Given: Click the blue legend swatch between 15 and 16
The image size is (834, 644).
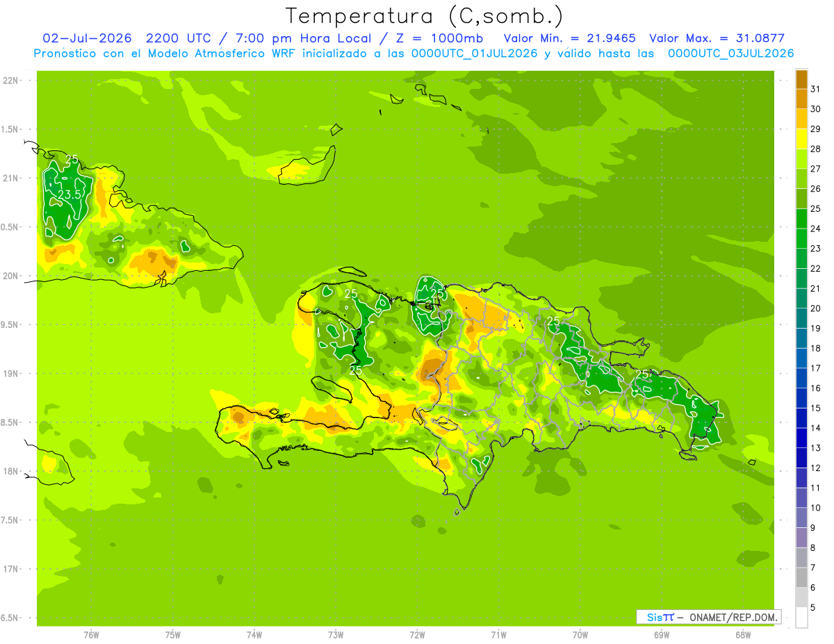Looking at the screenshot, I should coord(801,398).
